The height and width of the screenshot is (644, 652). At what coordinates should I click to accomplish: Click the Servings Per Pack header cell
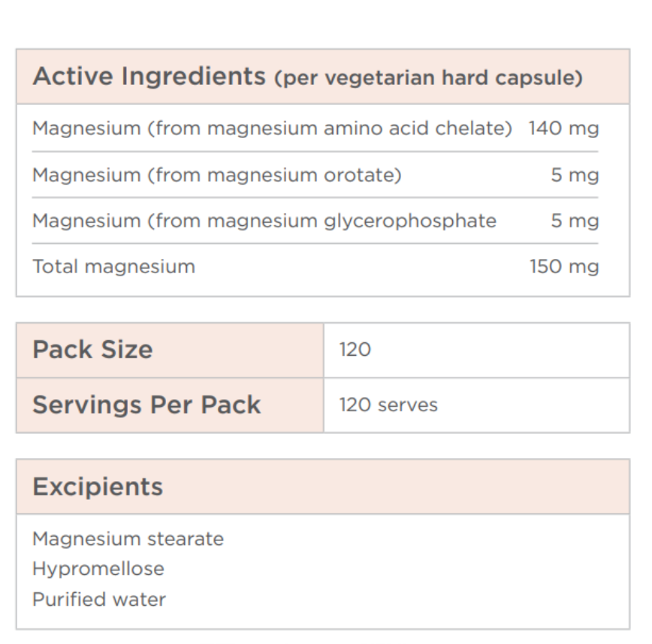click(x=146, y=405)
